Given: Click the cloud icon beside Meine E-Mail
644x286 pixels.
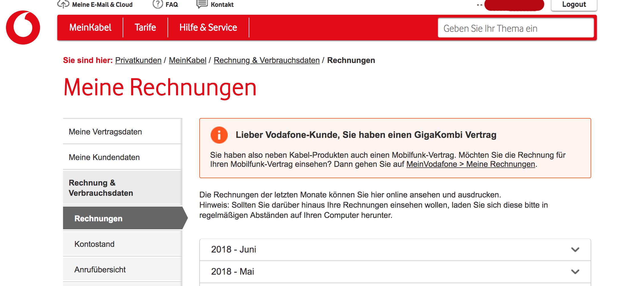Looking at the screenshot, I should point(63,4).
